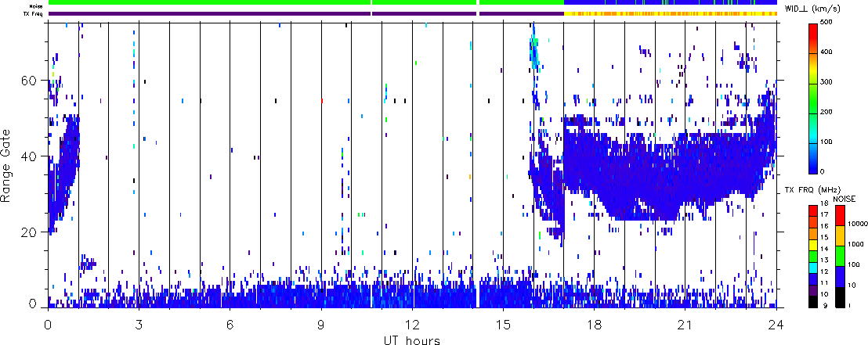Click the "18" tick label on the UT hours axis
This screenshot has height=345, width=868.
point(594,325)
